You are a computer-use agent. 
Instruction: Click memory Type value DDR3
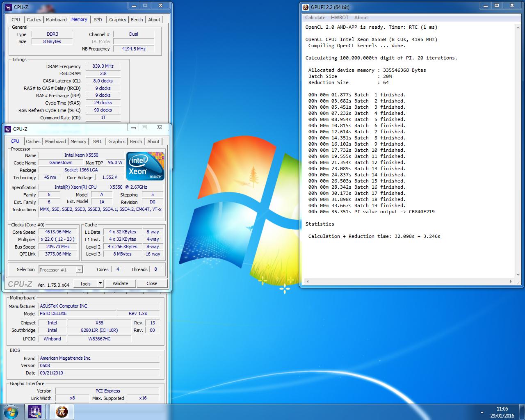coord(52,34)
